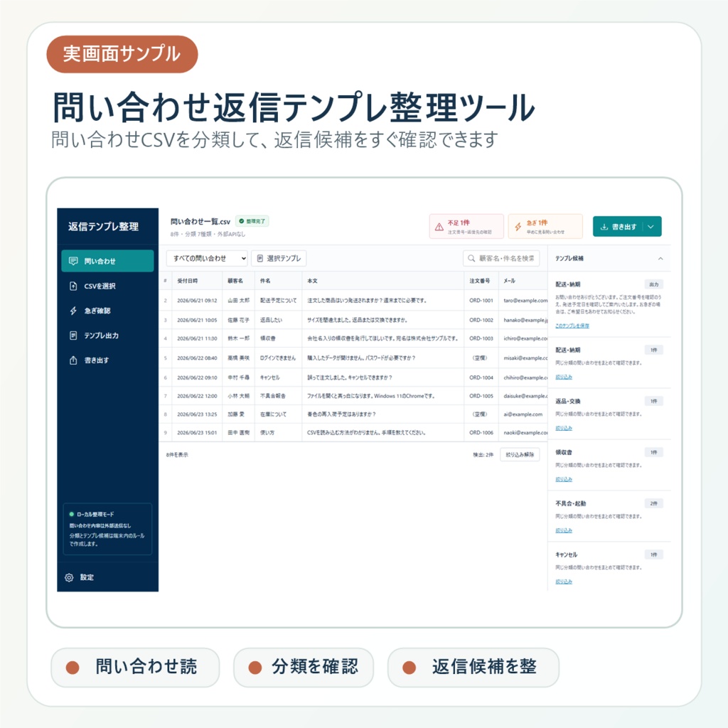
Task: Select the 佐藤 花子 customer cell
Action: coord(239,320)
